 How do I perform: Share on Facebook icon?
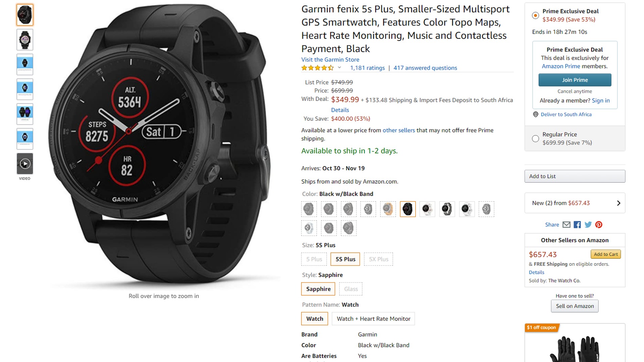(x=577, y=225)
